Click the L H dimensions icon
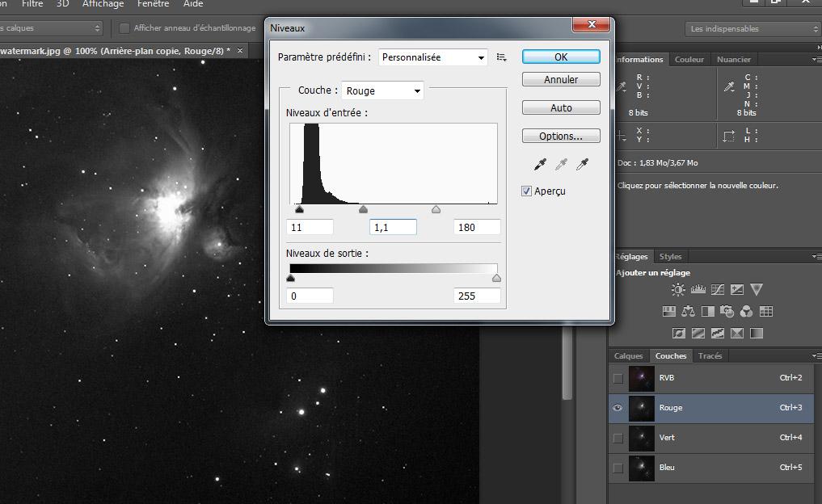This screenshot has height=504, width=822. click(729, 136)
